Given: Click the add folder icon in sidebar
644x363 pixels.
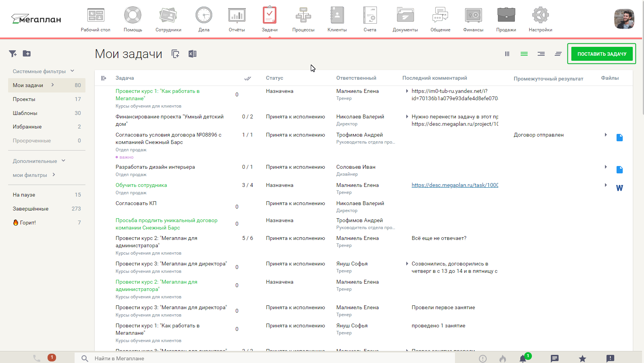Looking at the screenshot, I should [x=27, y=54].
